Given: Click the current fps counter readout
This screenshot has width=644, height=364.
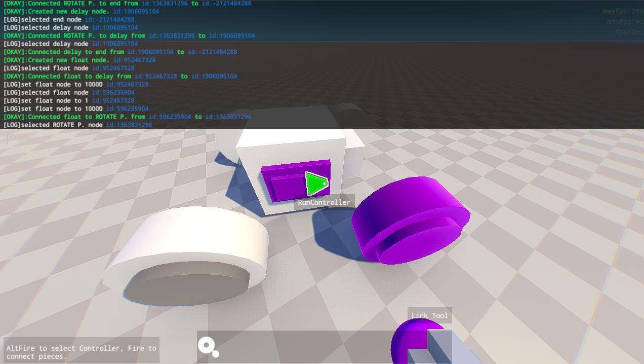Looking at the screenshot, I should 629,32.
